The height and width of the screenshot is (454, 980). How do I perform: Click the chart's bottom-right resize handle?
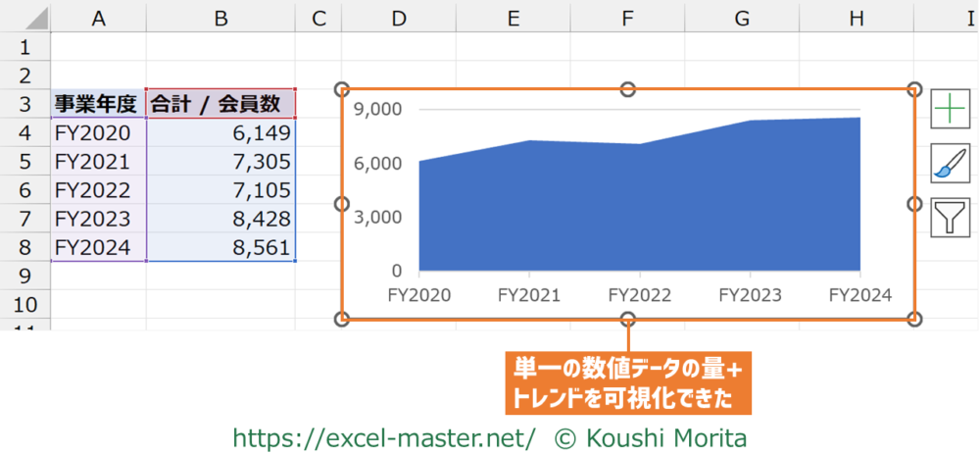(914, 319)
